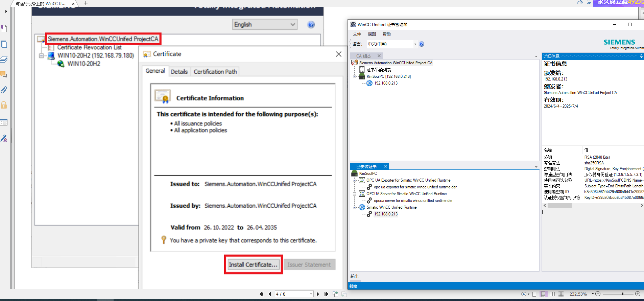Image resolution: width=644 pixels, height=301 pixels.
Task: Open the bookmarks panel in PDF sidebar
Action: (x=4, y=29)
